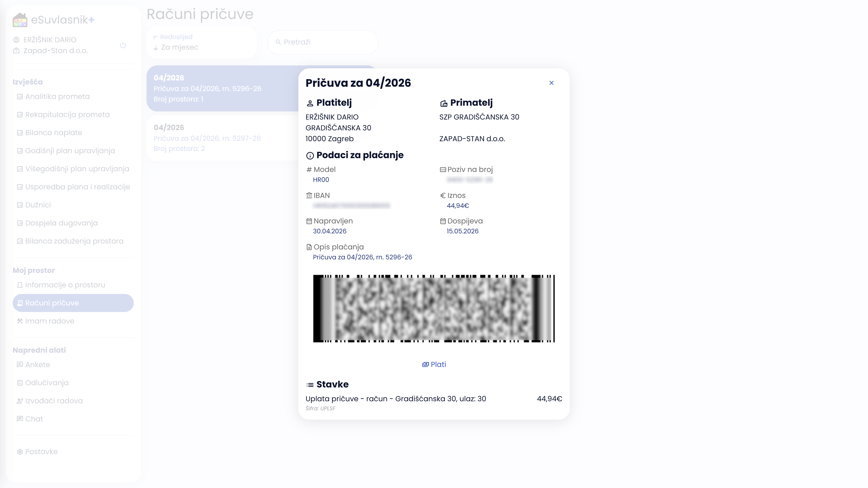868x488 pixels.
Task: Click the Model value HR00
Action: click(x=321, y=180)
